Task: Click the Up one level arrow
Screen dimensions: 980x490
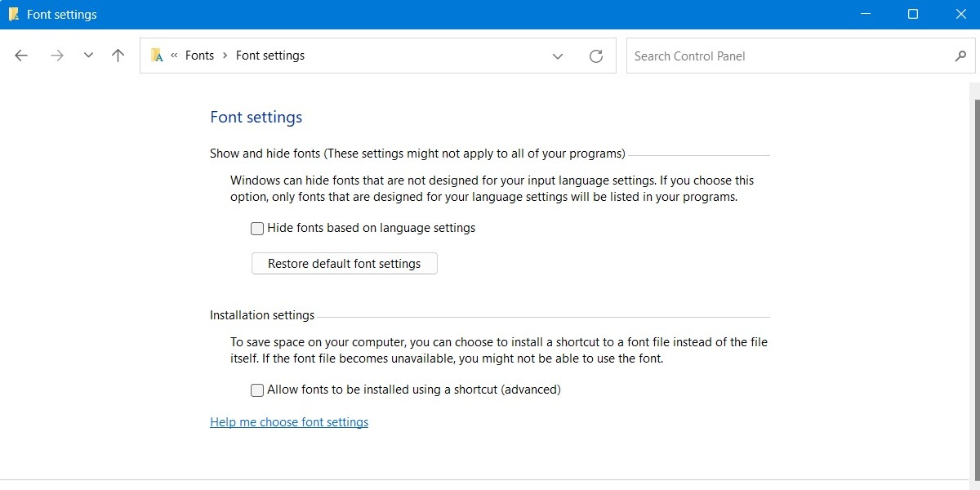Action: [118, 55]
